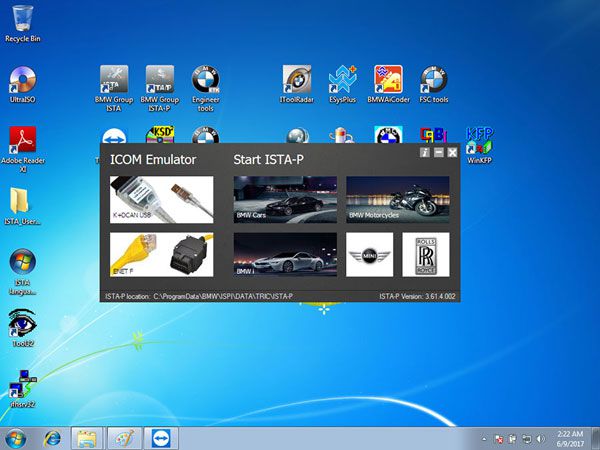The width and height of the screenshot is (600, 450).
Task: Open FSC tools desktop icon
Action: [434, 85]
